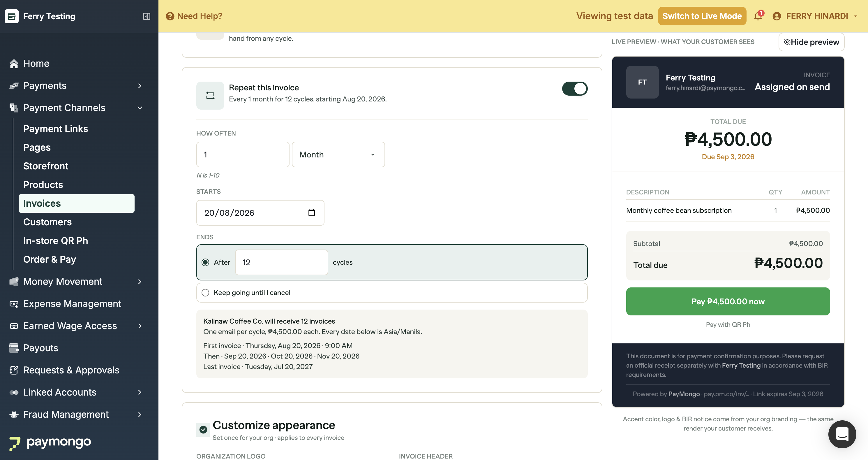Click the "N is 1-10" hint text
The width and height of the screenshot is (868, 460).
click(208, 175)
